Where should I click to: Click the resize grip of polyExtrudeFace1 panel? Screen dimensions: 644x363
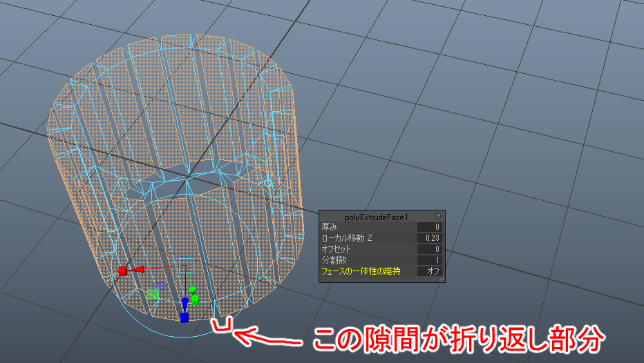tap(442, 279)
